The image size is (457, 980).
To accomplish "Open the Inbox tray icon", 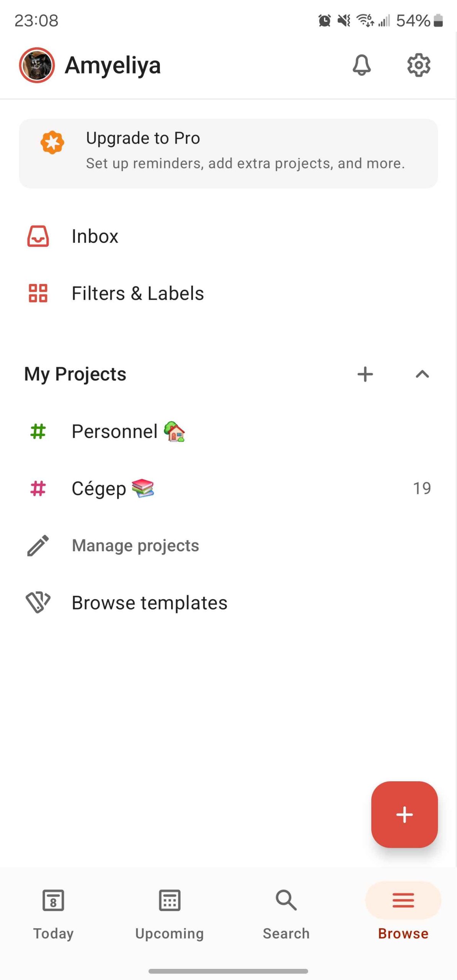I will (x=38, y=236).
